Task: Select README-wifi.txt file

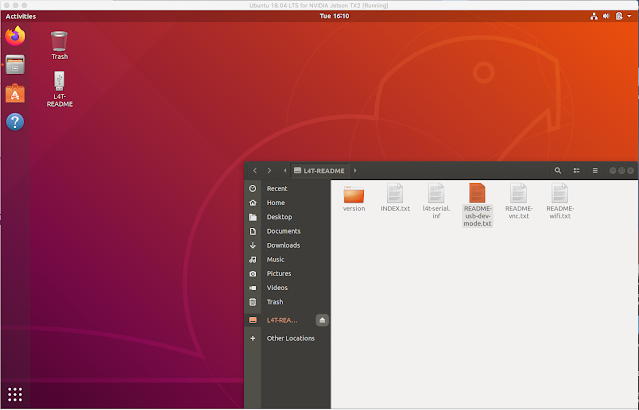Action: click(560, 201)
